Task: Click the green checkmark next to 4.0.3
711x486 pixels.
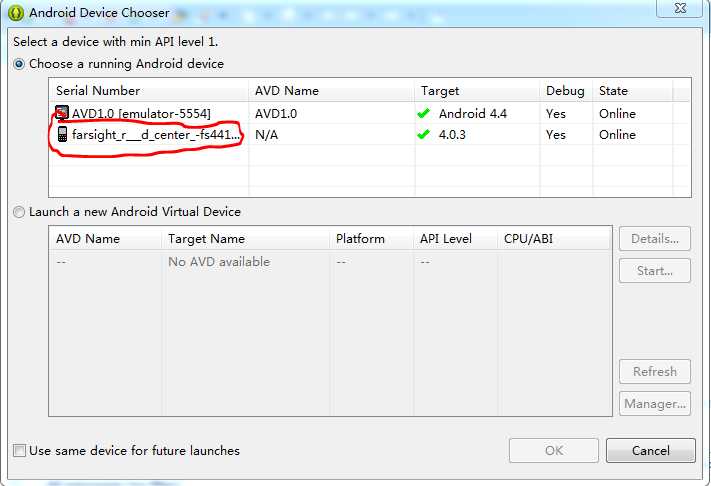Action: click(424, 135)
